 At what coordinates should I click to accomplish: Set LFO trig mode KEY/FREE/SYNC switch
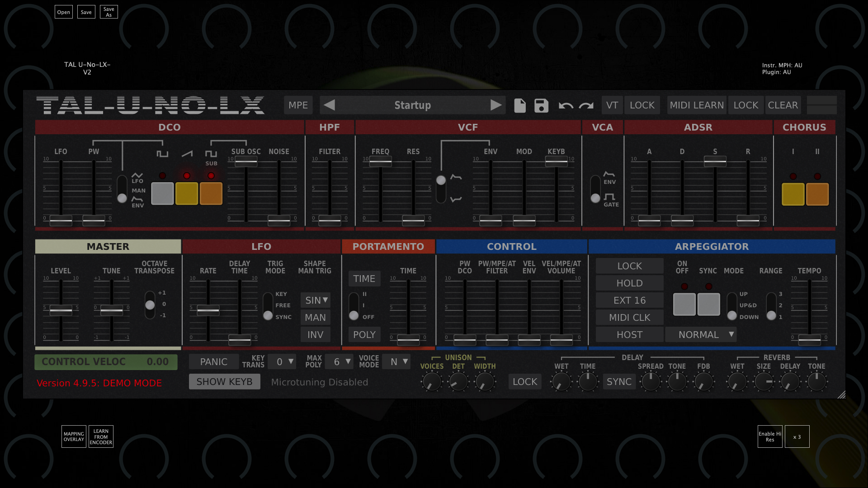point(268,306)
